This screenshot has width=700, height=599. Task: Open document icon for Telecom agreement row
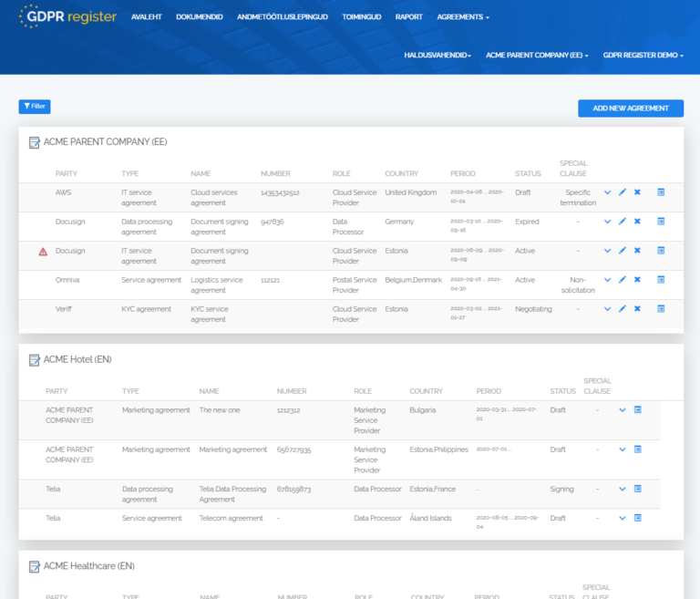(638, 519)
